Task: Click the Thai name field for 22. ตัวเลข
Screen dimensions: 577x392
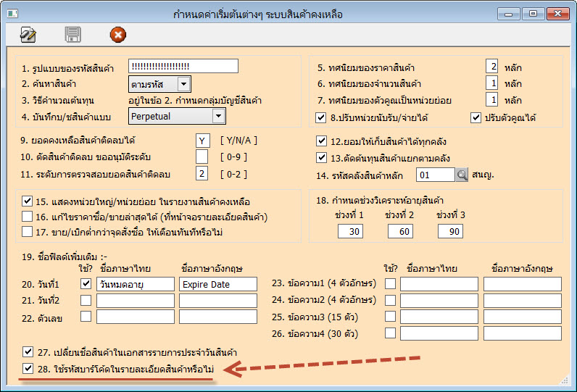Action: pos(136,317)
